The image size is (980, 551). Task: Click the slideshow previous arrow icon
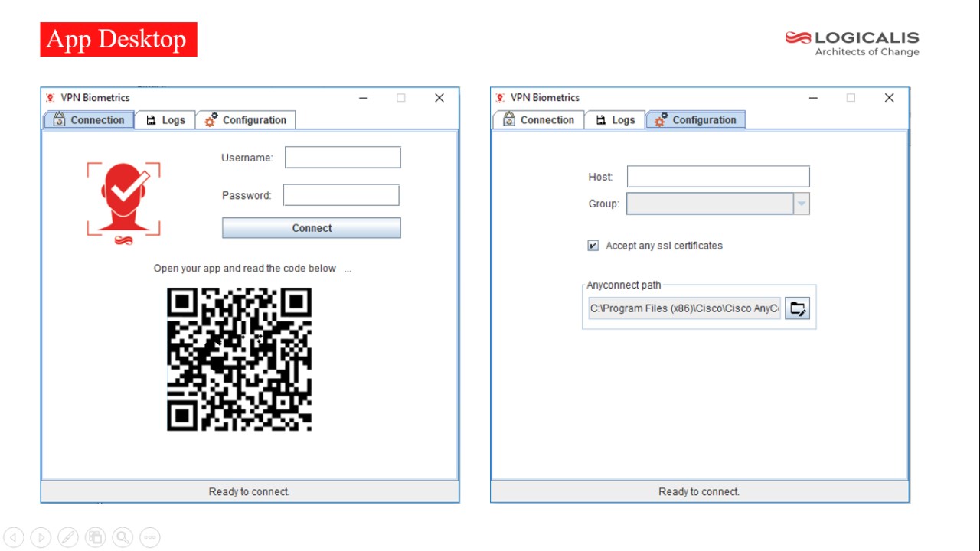tap(14, 537)
